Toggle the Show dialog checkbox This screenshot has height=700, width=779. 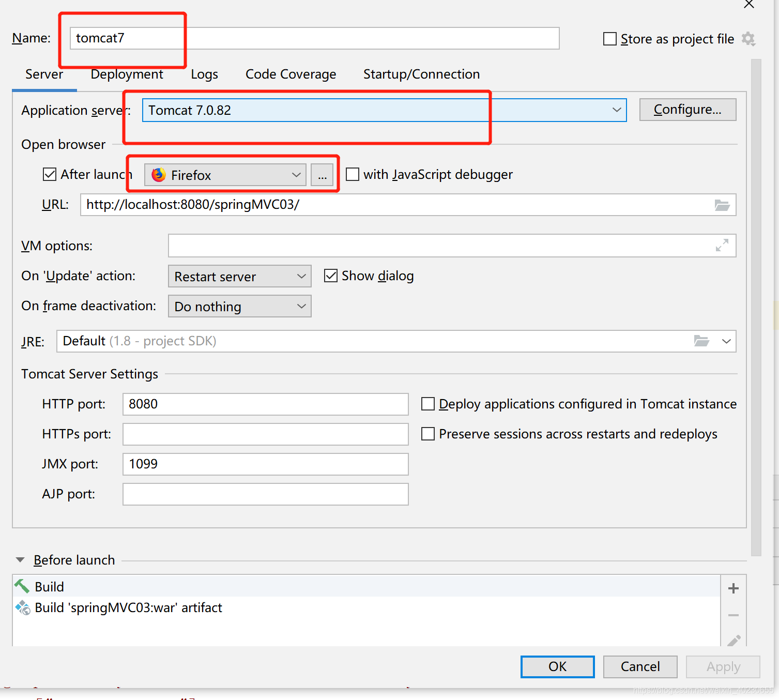pos(331,276)
